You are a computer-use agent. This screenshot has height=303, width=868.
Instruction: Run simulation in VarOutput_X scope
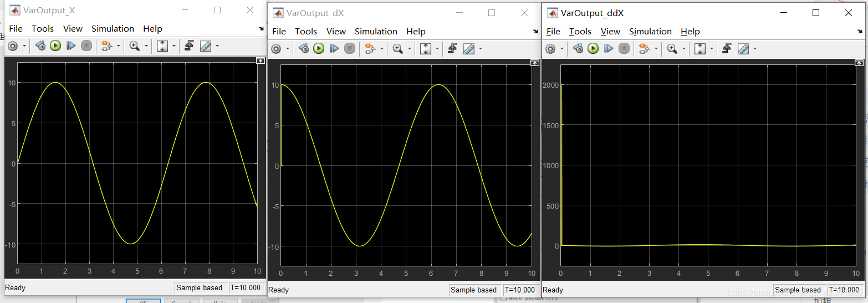(x=55, y=46)
